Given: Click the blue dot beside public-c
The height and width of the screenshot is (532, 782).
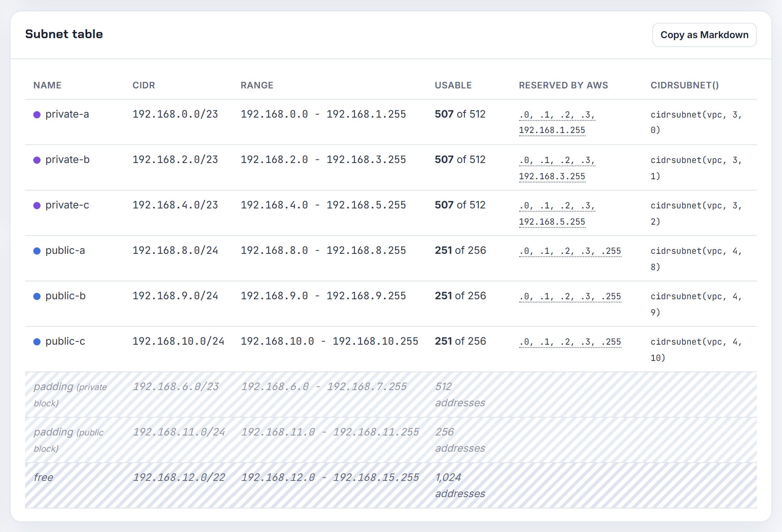Looking at the screenshot, I should click(x=37, y=342).
